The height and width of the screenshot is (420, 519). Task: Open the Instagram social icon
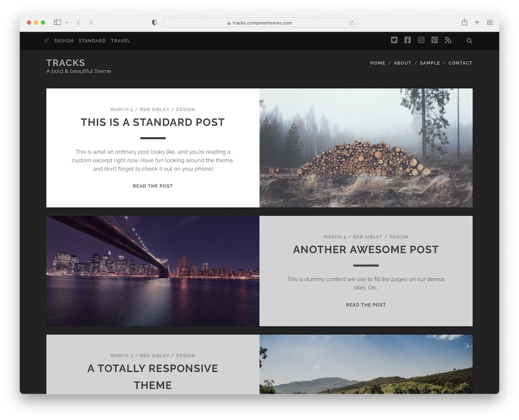point(421,40)
